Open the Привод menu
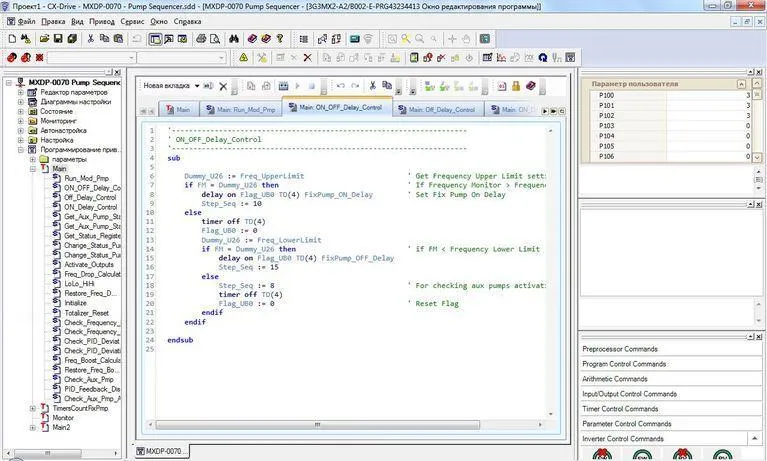Viewport: 767px width, 461px height. pos(101,21)
